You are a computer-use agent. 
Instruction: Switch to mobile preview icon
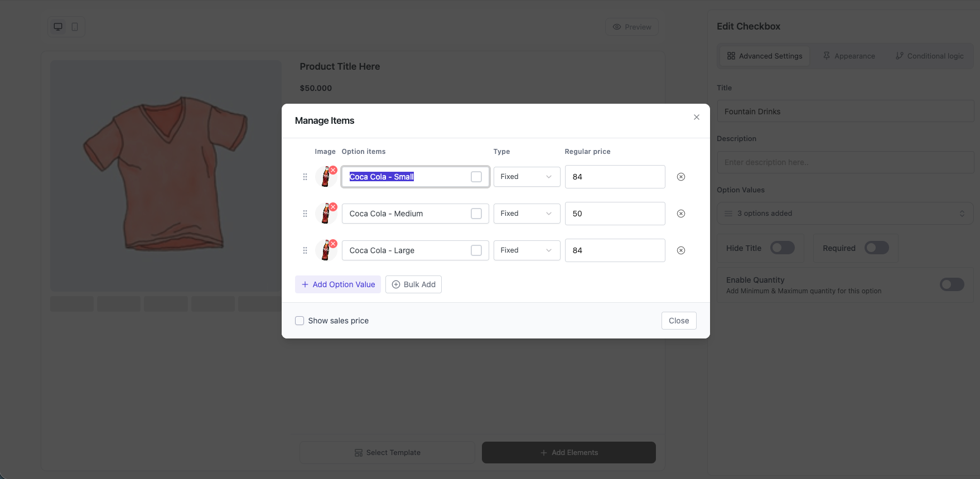75,27
